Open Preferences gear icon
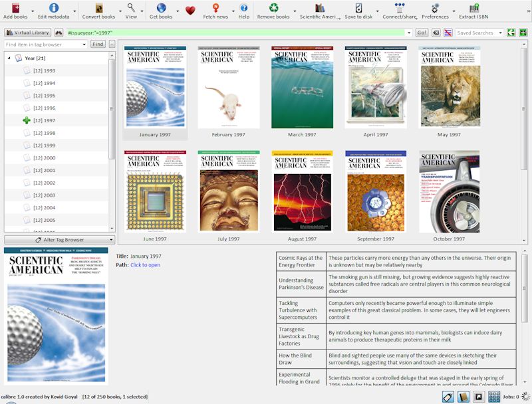 [435, 8]
